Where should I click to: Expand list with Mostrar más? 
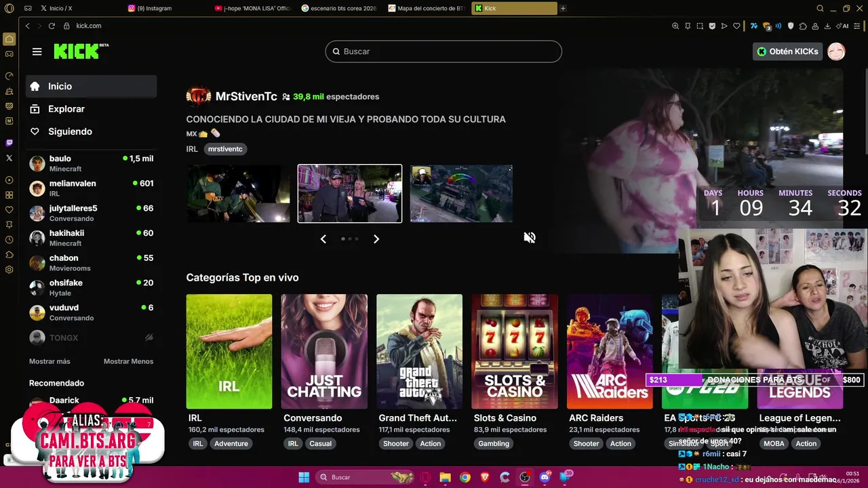[50, 361]
